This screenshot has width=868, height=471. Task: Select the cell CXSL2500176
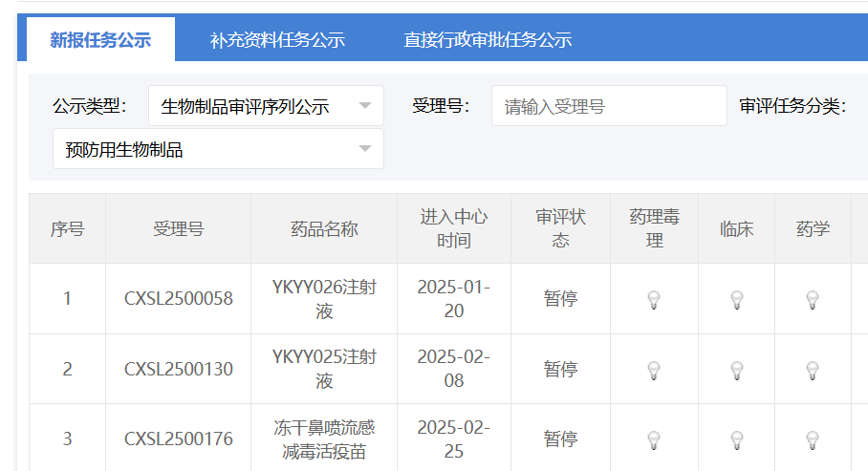click(178, 439)
